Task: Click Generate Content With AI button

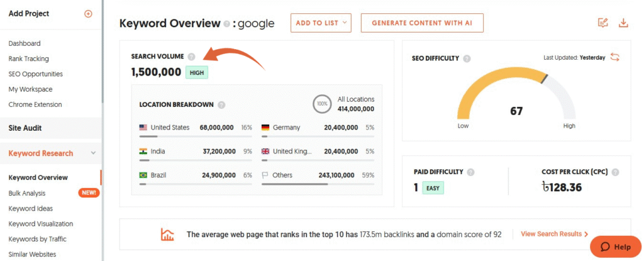Action: [422, 23]
